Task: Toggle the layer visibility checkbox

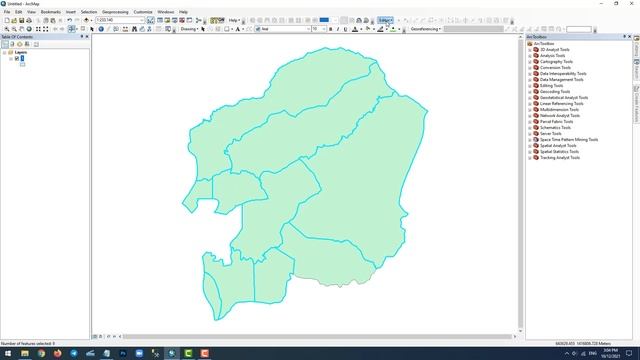Action: 17,58
